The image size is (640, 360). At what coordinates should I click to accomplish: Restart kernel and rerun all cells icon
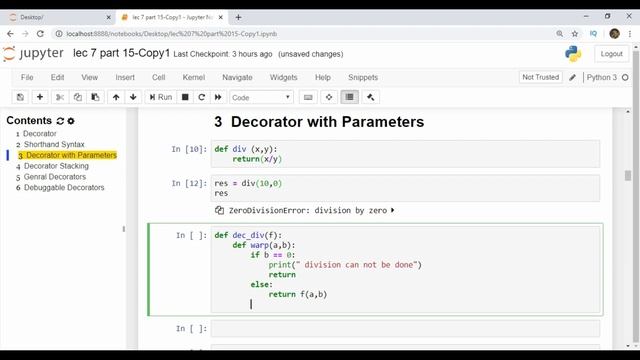(218, 97)
